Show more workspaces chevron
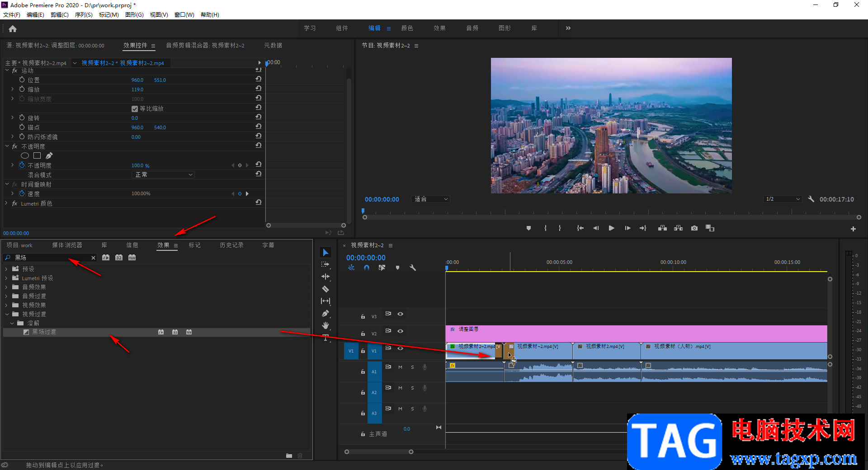 pos(568,28)
